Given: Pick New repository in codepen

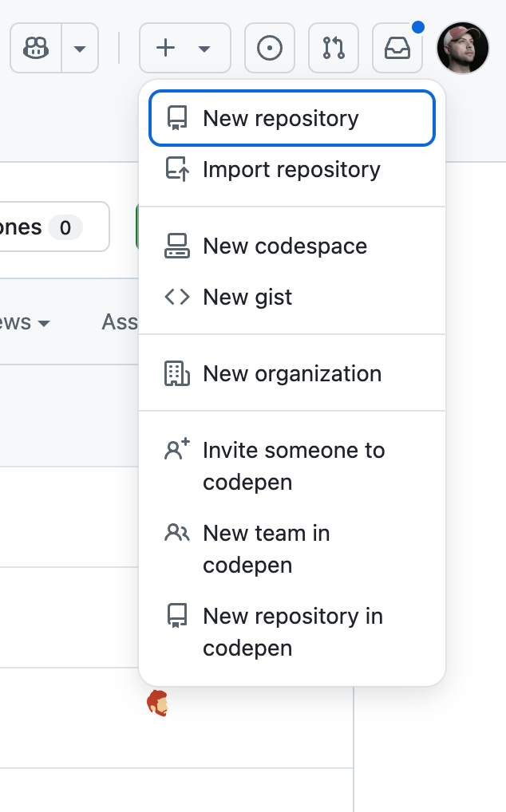Looking at the screenshot, I should pos(292,632).
